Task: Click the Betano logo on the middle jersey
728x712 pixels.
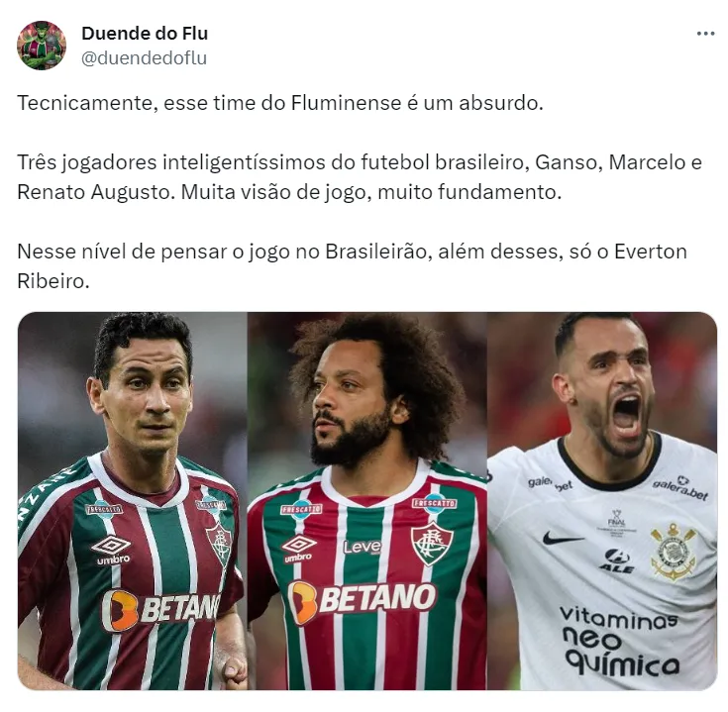Action: coord(363,600)
